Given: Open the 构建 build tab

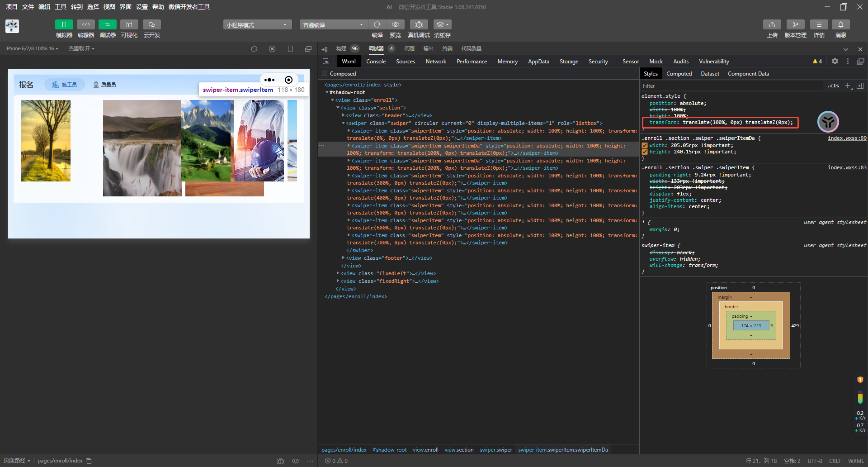Looking at the screenshot, I should click(x=341, y=48).
